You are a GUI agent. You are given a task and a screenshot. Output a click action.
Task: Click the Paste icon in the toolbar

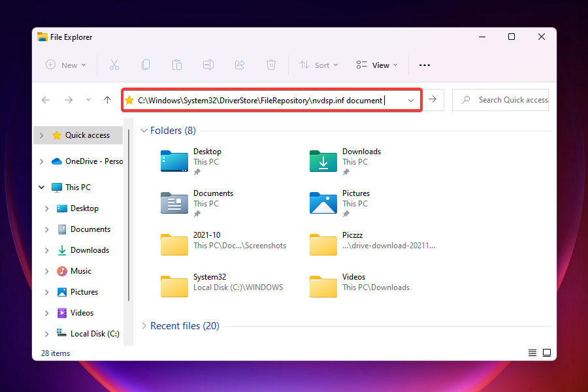[x=177, y=65]
